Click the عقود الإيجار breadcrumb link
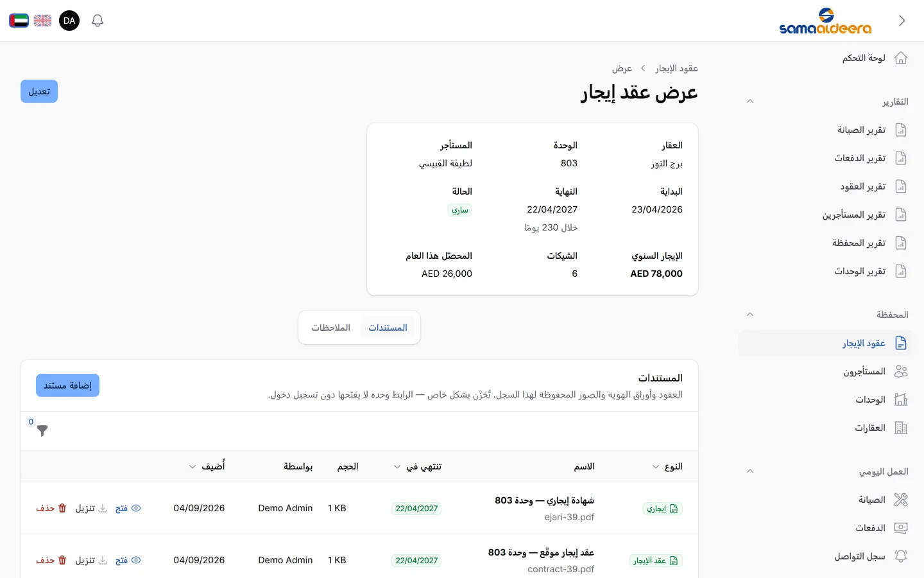Image resolution: width=924 pixels, height=578 pixels. point(676,68)
